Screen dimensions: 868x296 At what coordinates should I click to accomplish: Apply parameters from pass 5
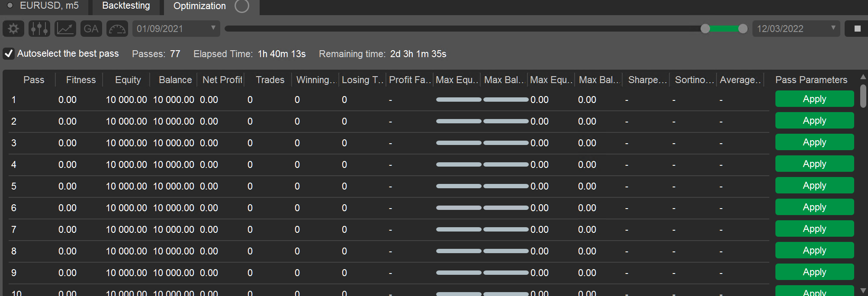click(814, 186)
